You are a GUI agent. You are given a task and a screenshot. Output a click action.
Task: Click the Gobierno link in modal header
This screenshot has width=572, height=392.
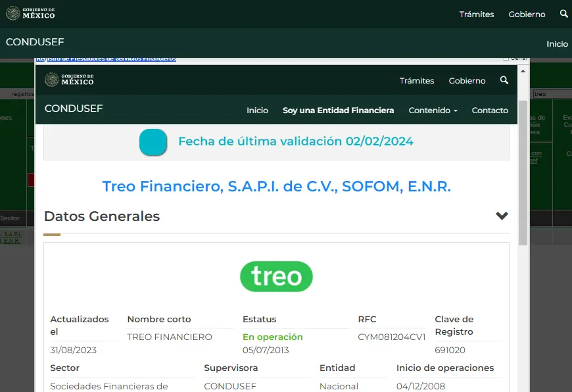pyautogui.click(x=467, y=80)
